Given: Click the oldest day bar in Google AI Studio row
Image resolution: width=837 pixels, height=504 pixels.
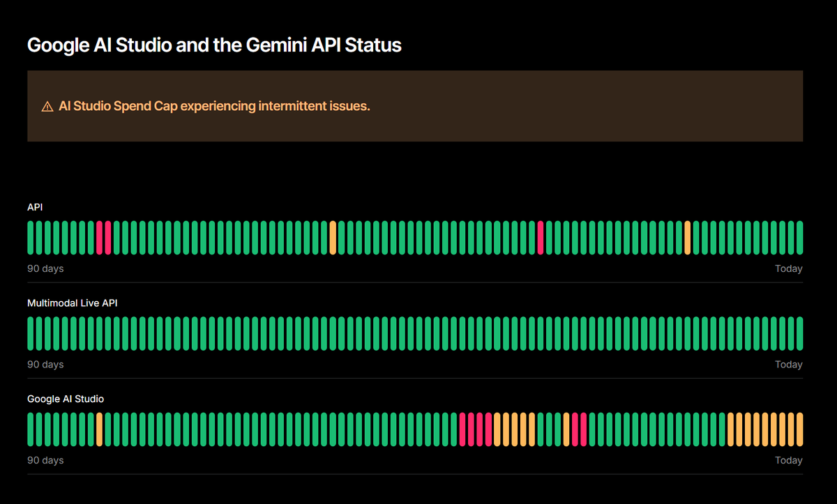Looking at the screenshot, I should [31, 429].
